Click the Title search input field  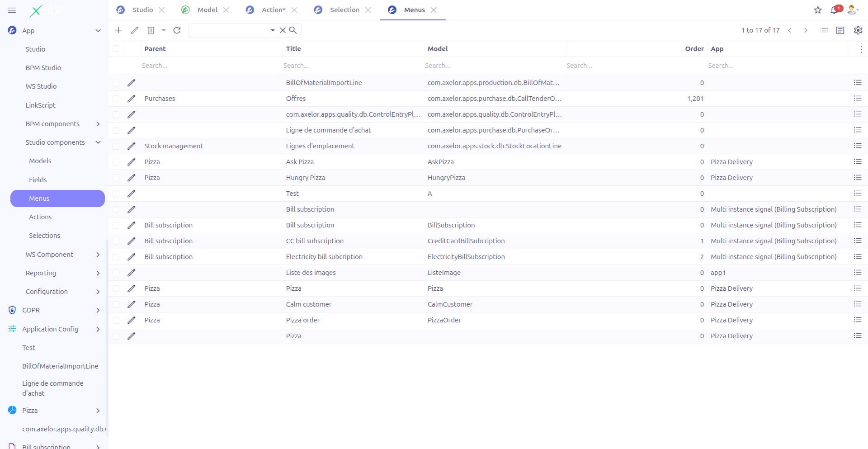tap(353, 65)
